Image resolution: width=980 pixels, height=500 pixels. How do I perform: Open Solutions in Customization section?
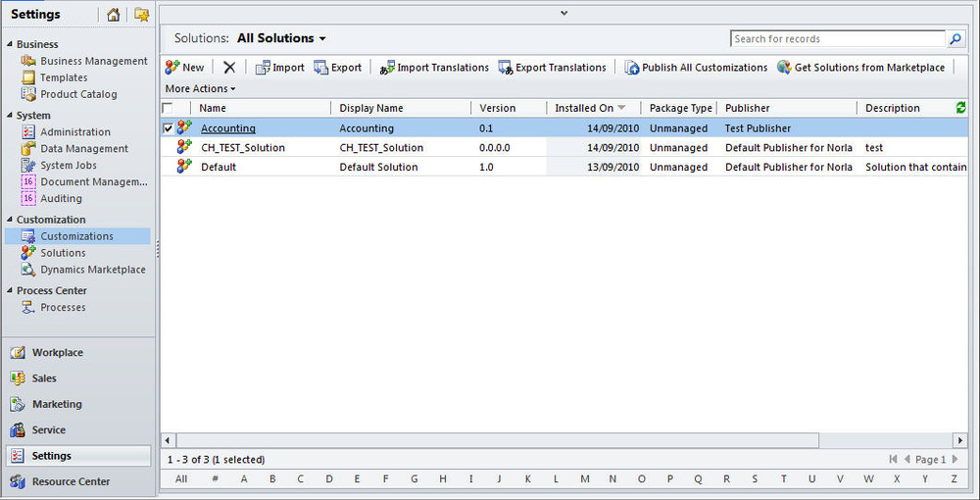click(63, 253)
